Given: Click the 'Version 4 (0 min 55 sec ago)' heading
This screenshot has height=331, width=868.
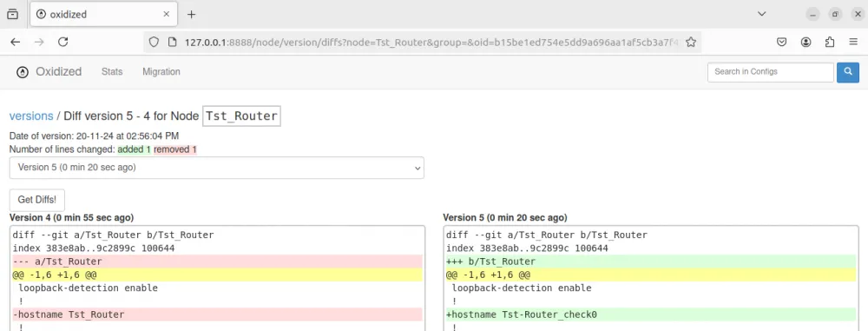Looking at the screenshot, I should coord(71,218).
